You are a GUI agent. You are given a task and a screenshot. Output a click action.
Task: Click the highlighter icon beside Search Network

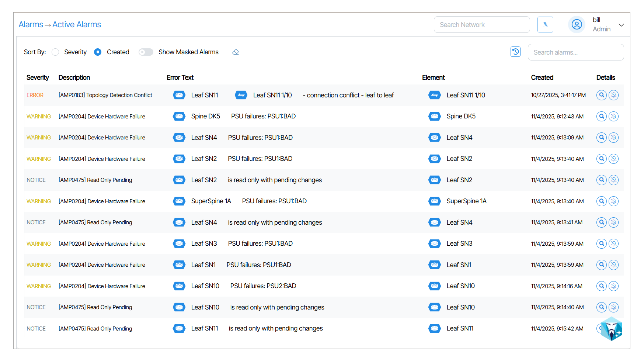point(545,25)
